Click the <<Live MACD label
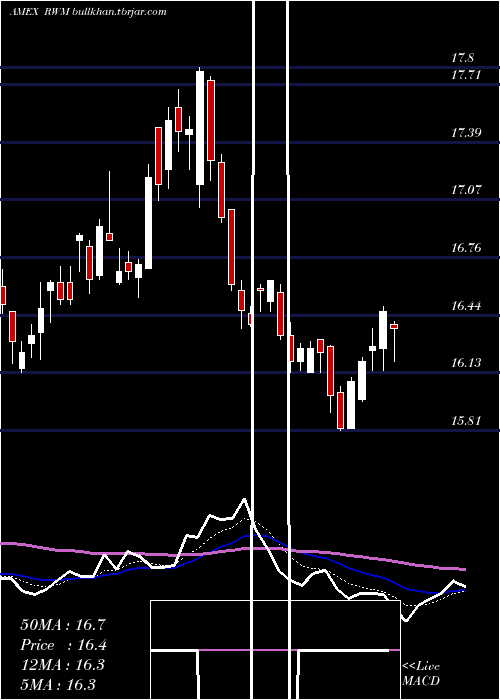 [x=421, y=673]
